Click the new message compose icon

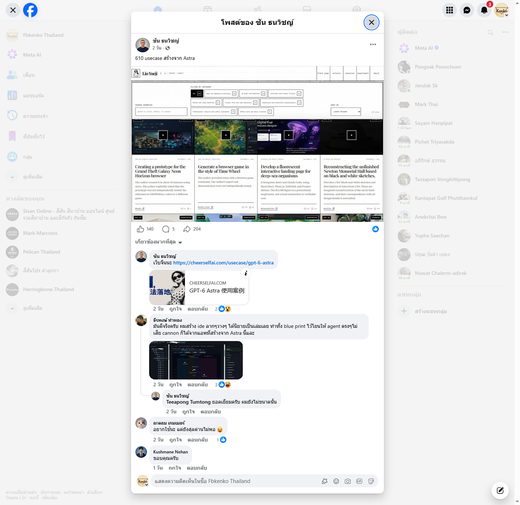point(500,490)
